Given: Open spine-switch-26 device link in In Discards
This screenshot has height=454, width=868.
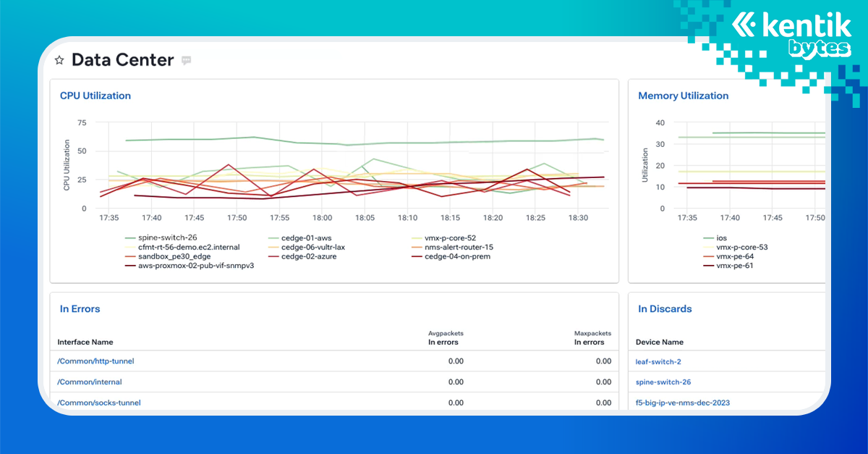Looking at the screenshot, I should pyautogui.click(x=663, y=382).
